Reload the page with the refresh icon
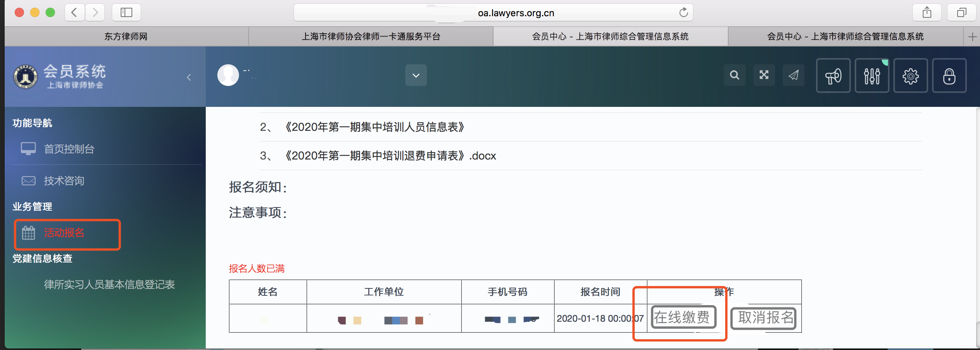The image size is (980, 350). pyautogui.click(x=683, y=13)
